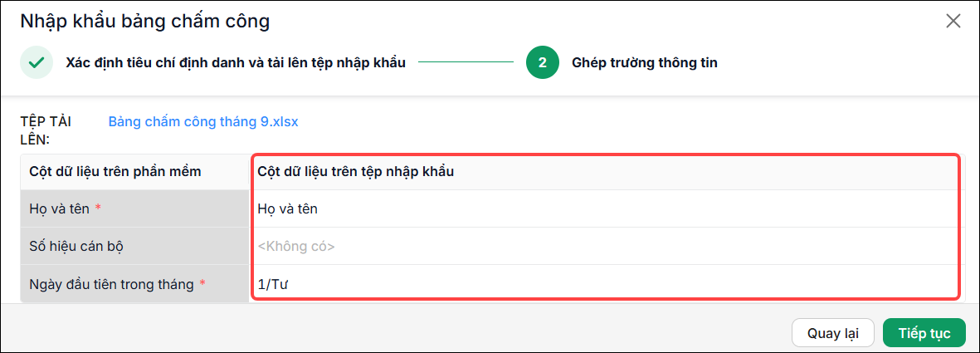Select the 'Ghép trường thông tin' step label
Screen dimensions: 980x353
[x=645, y=62]
